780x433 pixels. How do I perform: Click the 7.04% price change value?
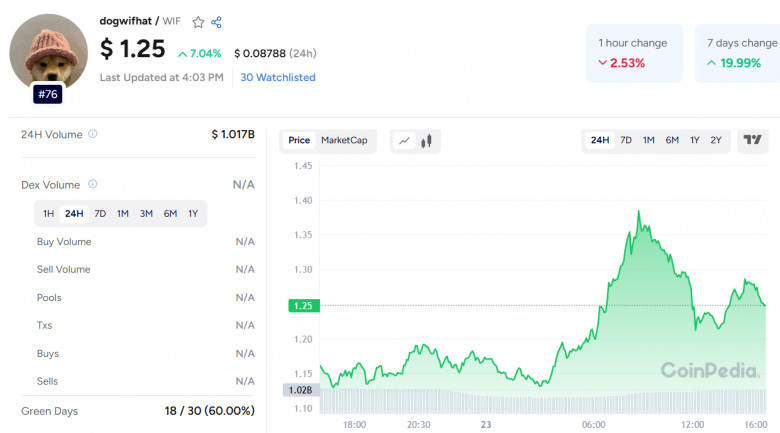[200, 53]
